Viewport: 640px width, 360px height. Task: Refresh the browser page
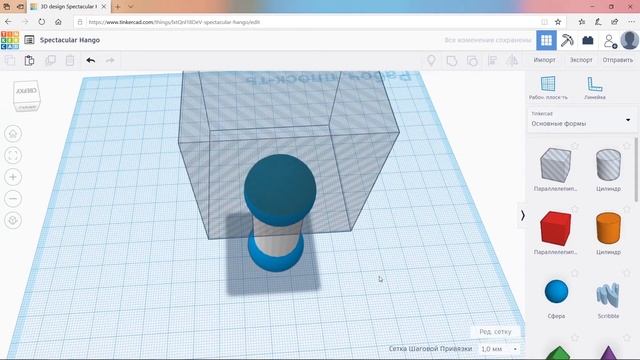click(x=42, y=22)
